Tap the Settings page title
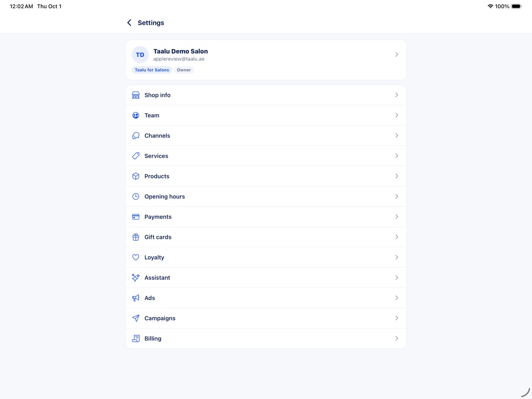The image size is (532, 399). click(151, 23)
